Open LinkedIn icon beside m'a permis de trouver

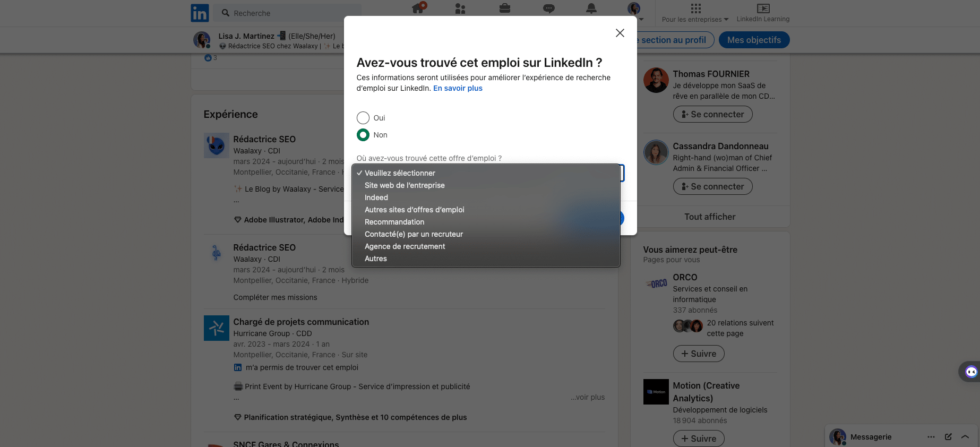pos(238,367)
